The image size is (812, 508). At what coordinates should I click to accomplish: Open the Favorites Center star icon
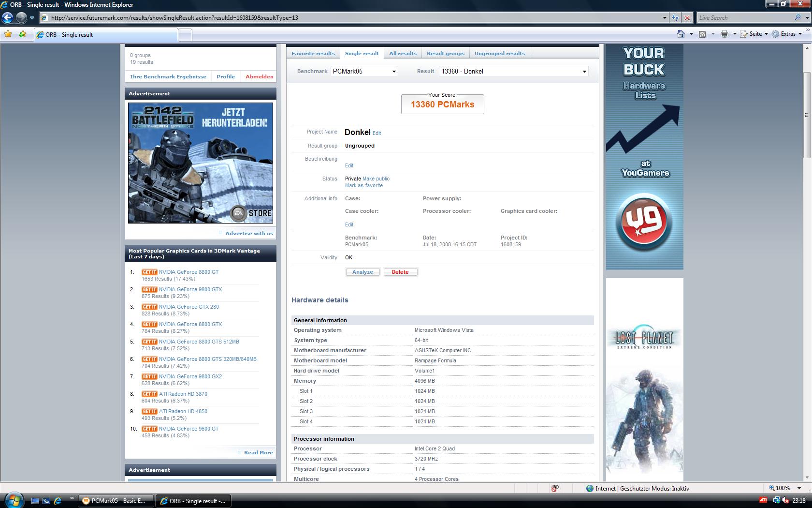(8, 34)
